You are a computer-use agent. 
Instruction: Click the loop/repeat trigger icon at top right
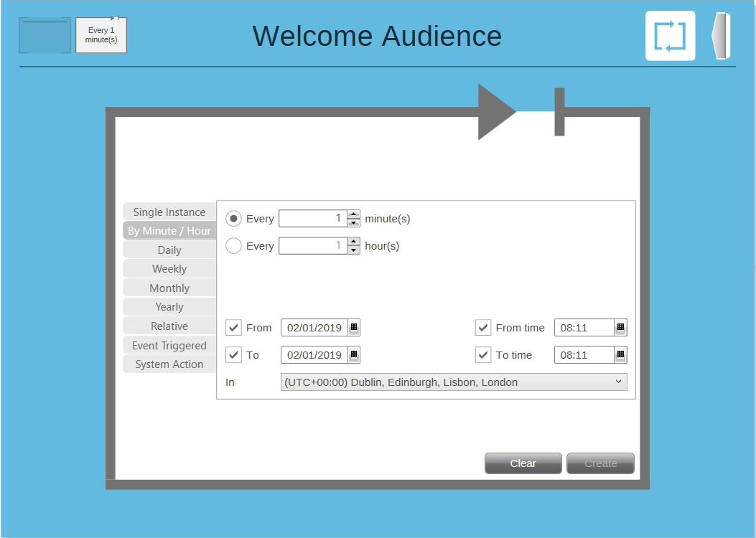coord(670,36)
